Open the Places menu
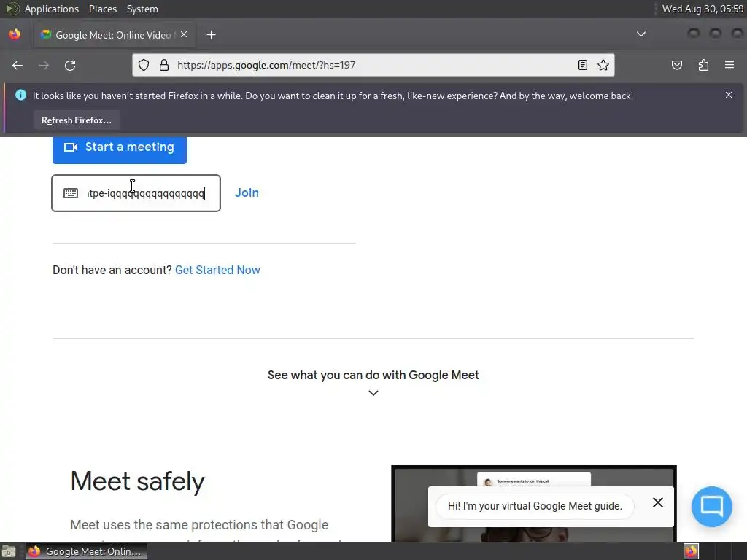This screenshot has height=560, width=747. click(102, 9)
